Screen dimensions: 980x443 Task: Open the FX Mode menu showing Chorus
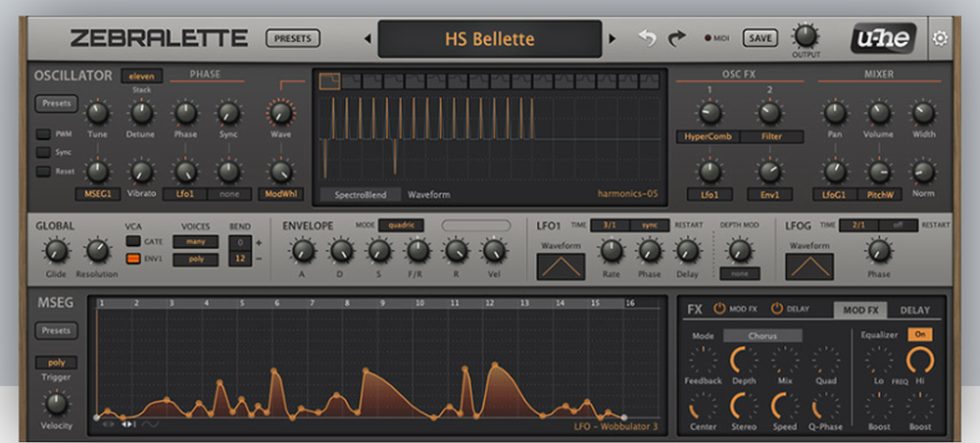[x=762, y=335]
